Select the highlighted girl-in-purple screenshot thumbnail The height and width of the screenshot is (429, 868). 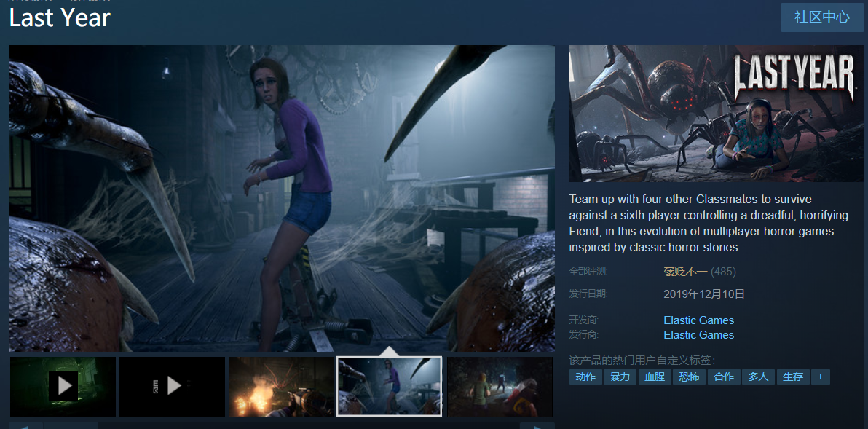pos(390,386)
